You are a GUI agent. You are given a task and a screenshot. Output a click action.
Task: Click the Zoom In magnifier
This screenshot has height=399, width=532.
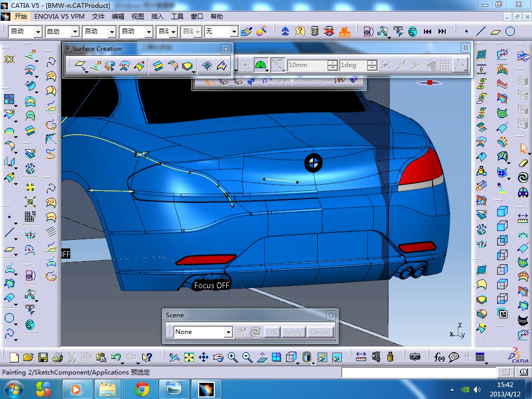(x=233, y=357)
